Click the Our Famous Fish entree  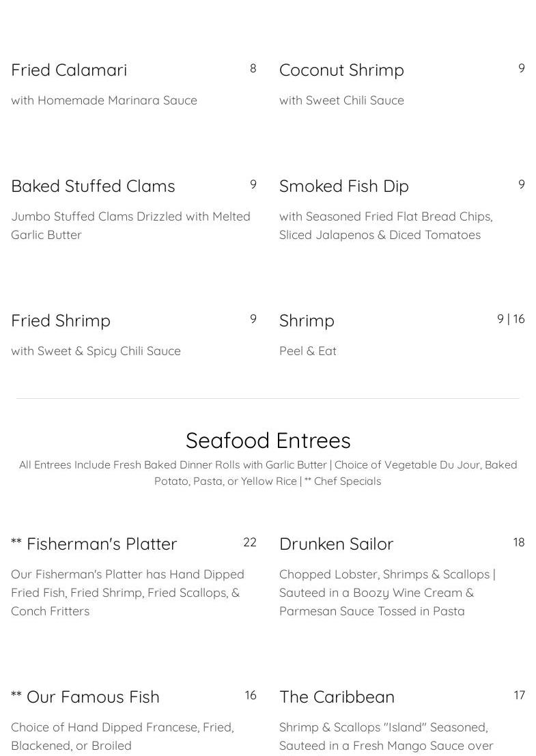coord(92,697)
